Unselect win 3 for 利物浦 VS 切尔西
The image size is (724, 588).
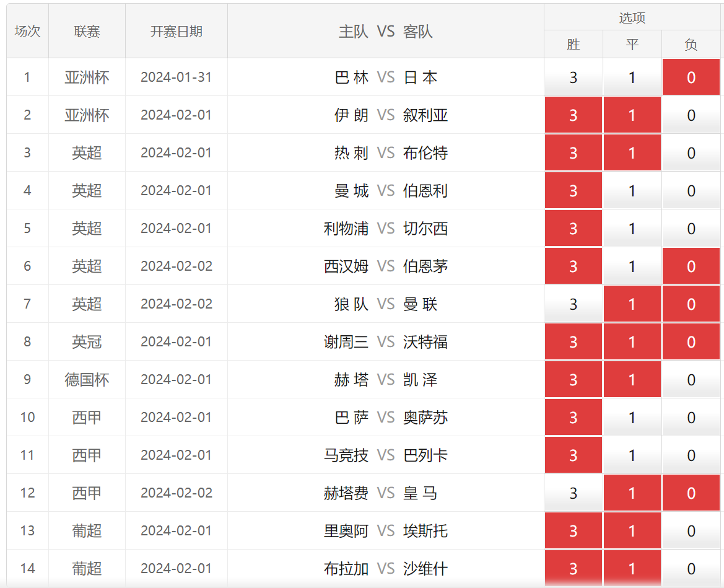[573, 229]
